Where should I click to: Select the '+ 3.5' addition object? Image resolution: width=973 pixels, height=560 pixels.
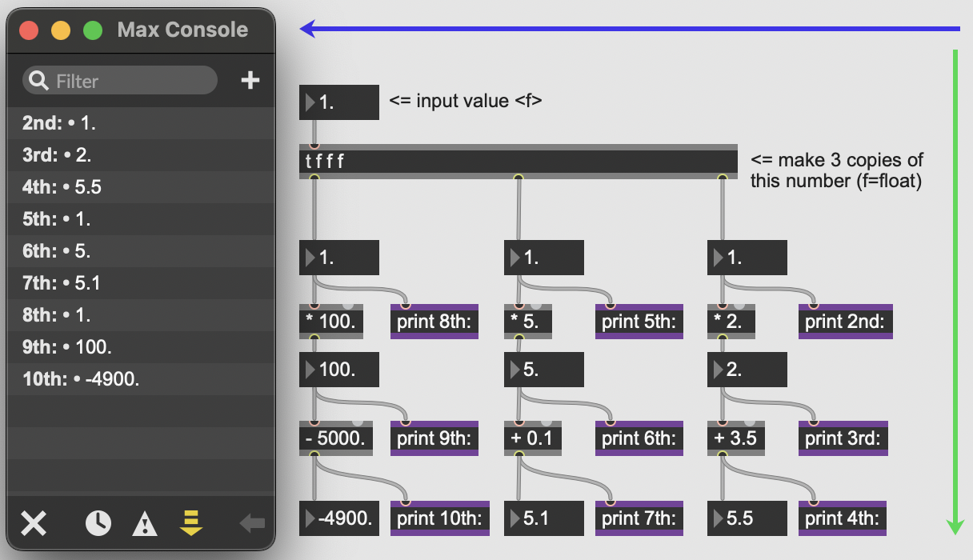(x=735, y=438)
